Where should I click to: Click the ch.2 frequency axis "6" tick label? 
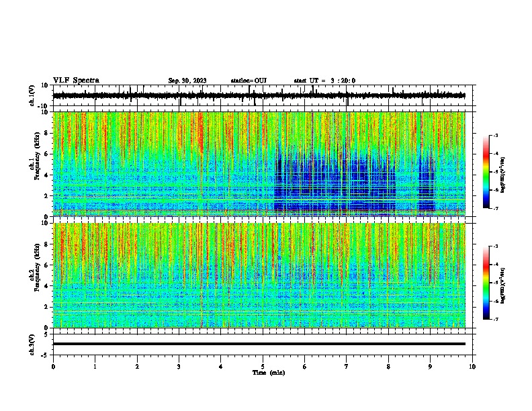click(47, 265)
